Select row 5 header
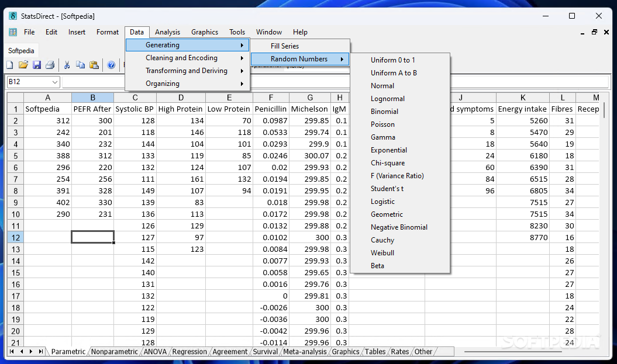Viewport: 617px width, 364px height. (x=15, y=155)
